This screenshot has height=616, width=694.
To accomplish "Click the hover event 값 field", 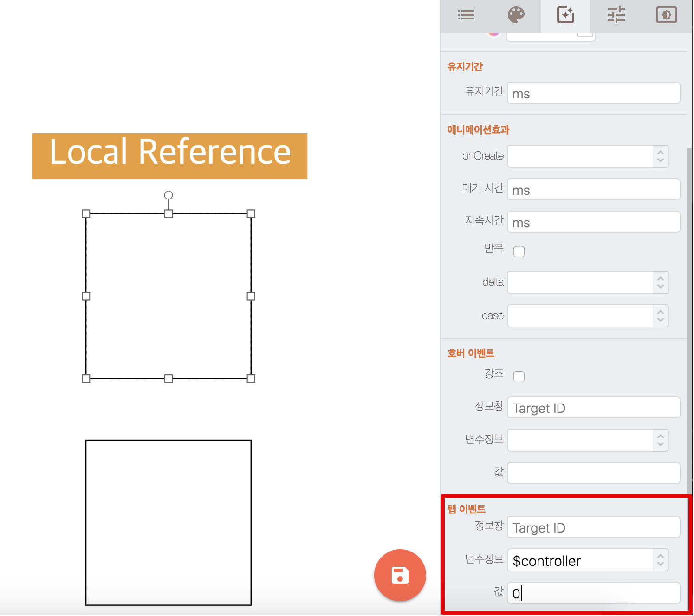I will 593,473.
